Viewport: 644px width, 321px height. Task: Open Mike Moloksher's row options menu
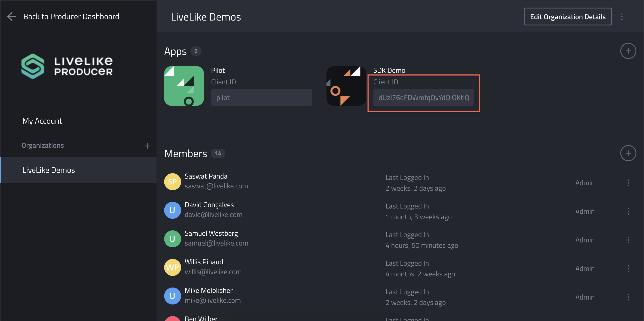[x=628, y=297]
